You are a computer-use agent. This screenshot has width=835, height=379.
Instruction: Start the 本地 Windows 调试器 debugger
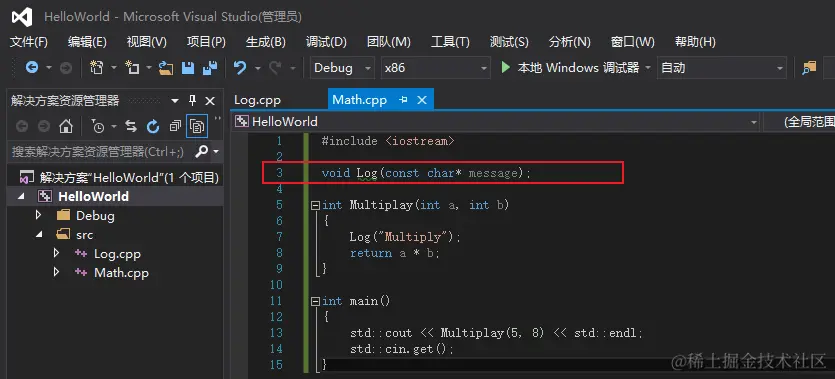click(570, 68)
